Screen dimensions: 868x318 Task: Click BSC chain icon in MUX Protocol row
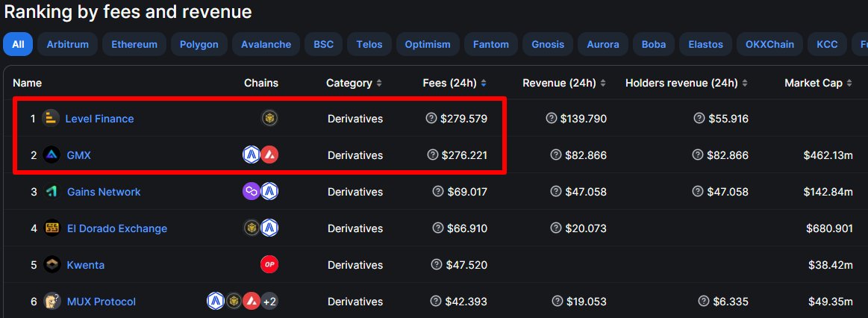coord(234,301)
